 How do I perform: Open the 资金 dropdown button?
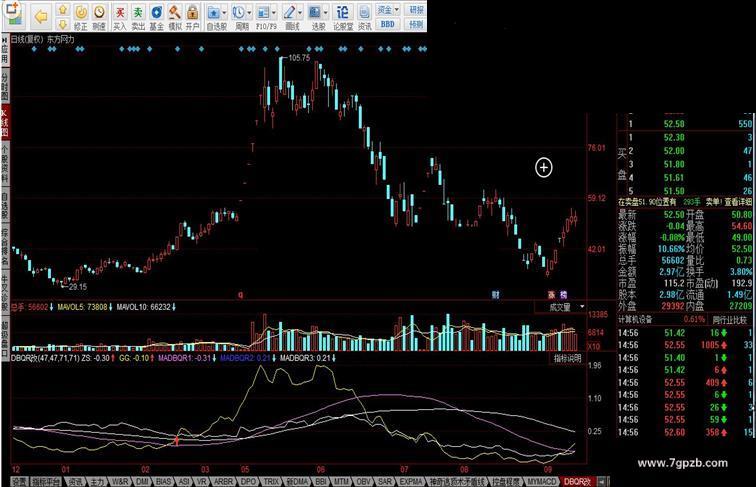point(388,10)
